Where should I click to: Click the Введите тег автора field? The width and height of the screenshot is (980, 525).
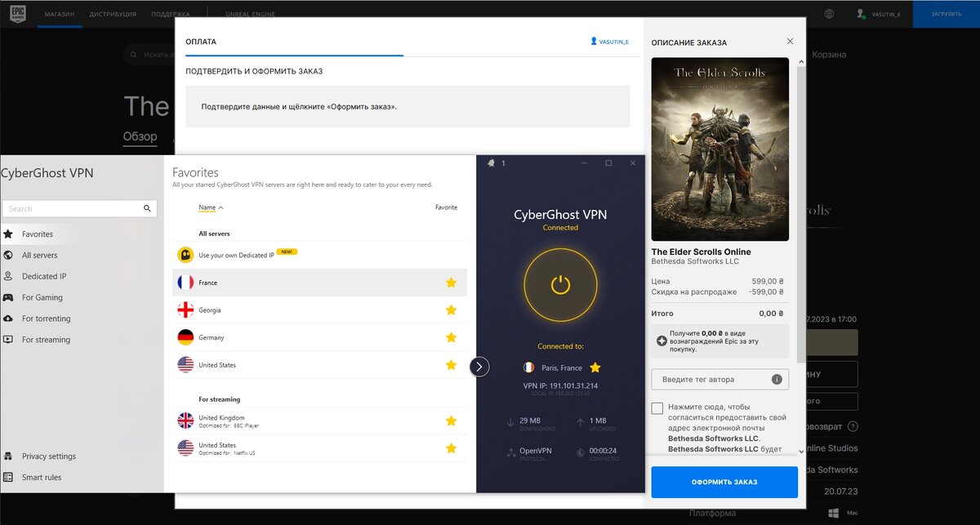(720, 379)
